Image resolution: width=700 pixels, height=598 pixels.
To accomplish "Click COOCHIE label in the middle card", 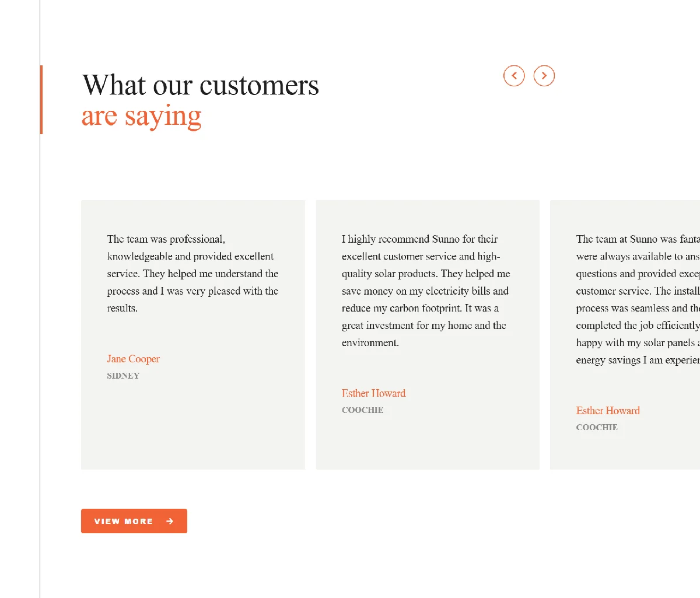I will click(x=363, y=410).
